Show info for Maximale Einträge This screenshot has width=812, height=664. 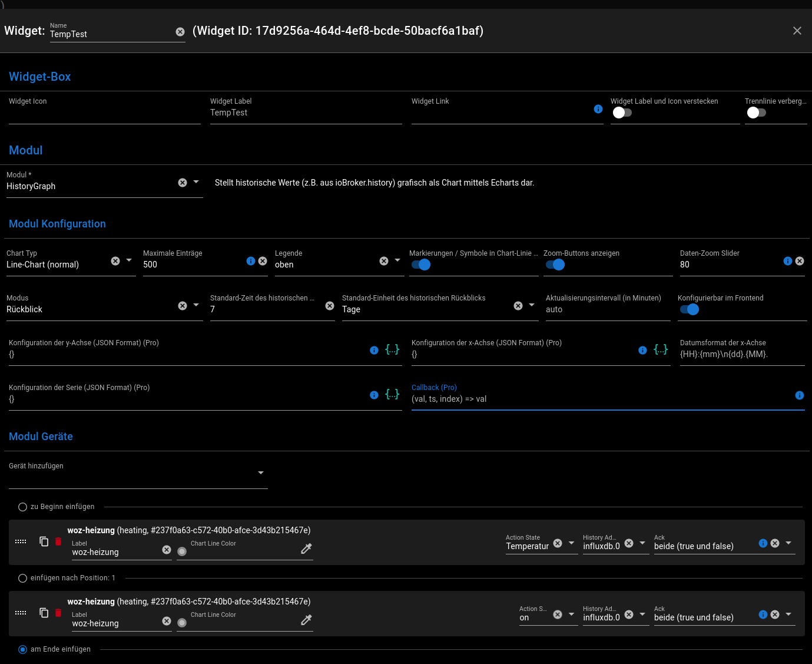(x=251, y=261)
